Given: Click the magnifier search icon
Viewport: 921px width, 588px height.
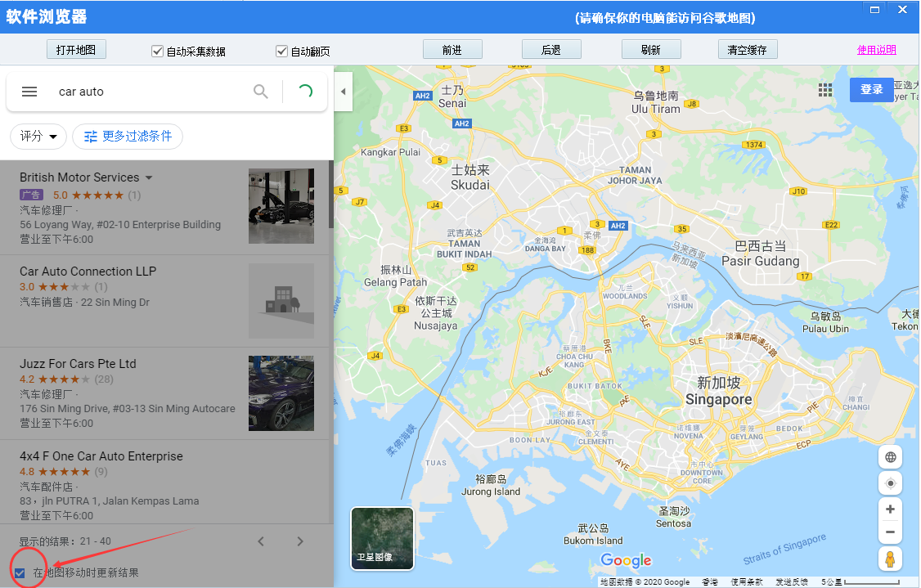Looking at the screenshot, I should point(261,92).
